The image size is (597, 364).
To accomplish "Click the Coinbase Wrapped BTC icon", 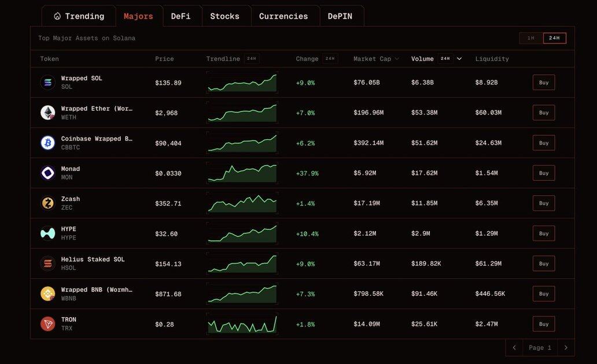I will 47,143.
